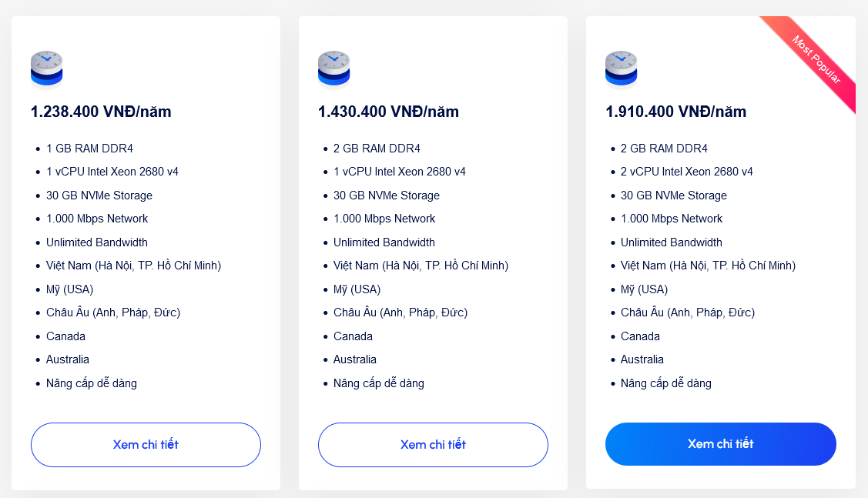Click 2 vCPU Intel Xeon 2680 v4 text
The width and height of the screenshot is (868, 498).
687,172
